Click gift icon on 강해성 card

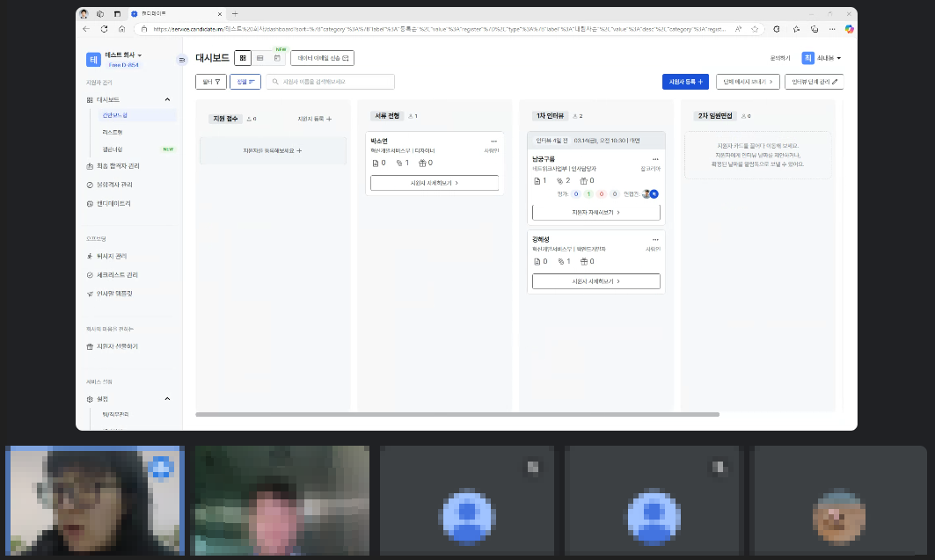tap(584, 261)
